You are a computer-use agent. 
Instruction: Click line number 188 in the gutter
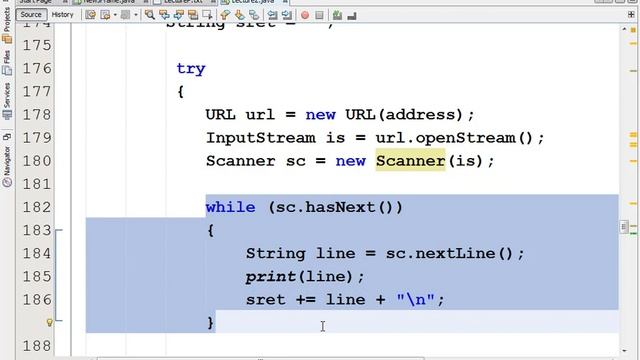click(x=37, y=346)
